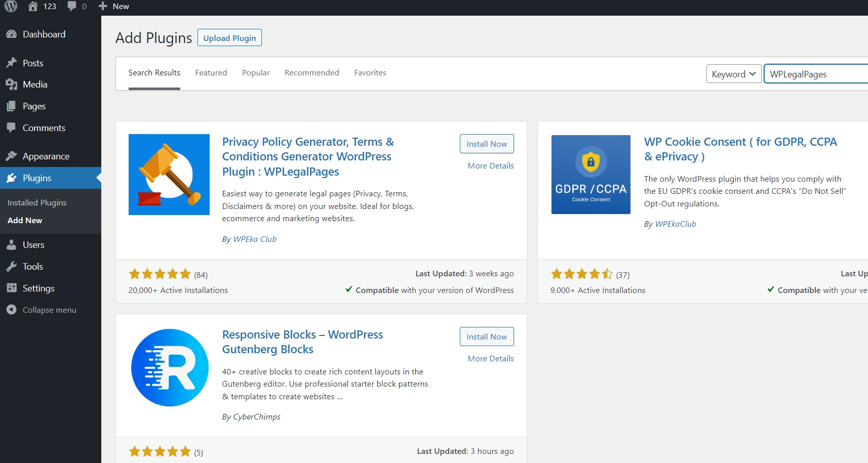Select the Recommended tab
868x463 pixels.
312,72
